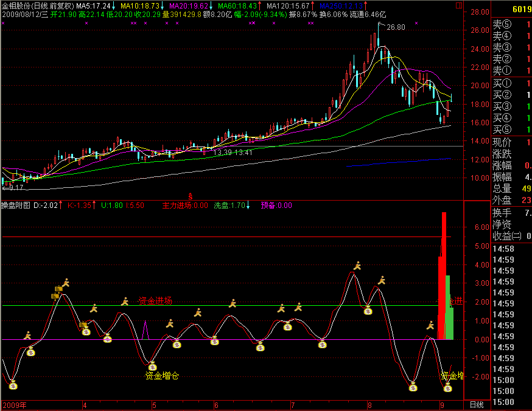Click the 金钼股份 stock title
This screenshot has height=411, width=532.
(x=17, y=5)
